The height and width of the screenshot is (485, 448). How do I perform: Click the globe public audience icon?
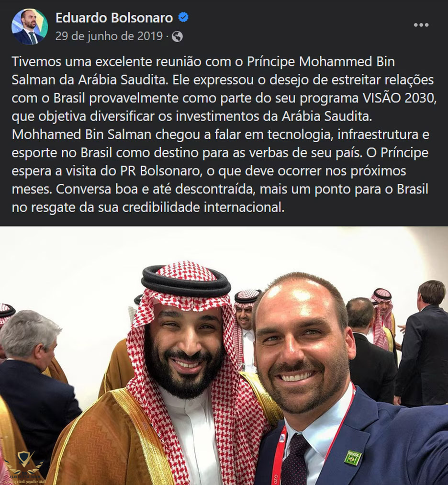point(177,36)
